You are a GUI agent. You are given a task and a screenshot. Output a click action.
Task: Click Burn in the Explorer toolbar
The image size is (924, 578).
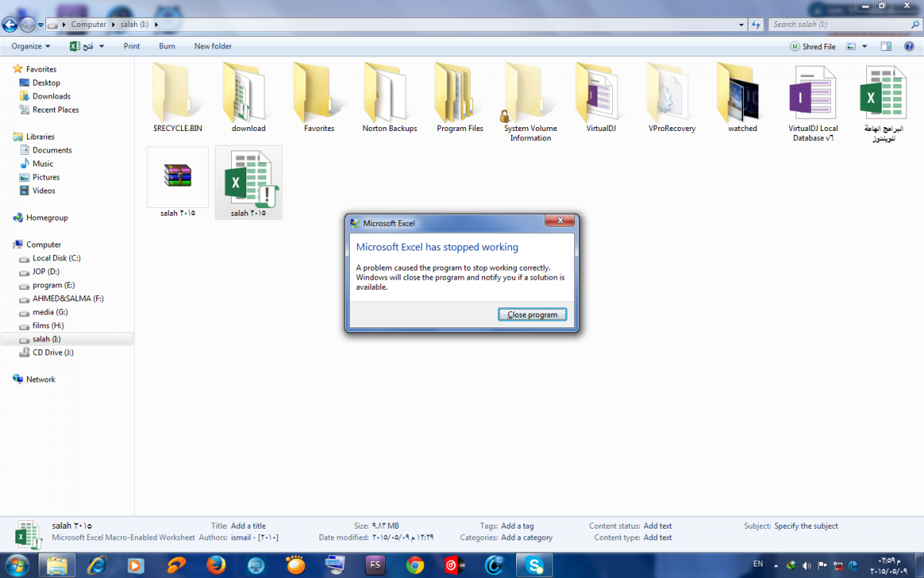pyautogui.click(x=167, y=46)
